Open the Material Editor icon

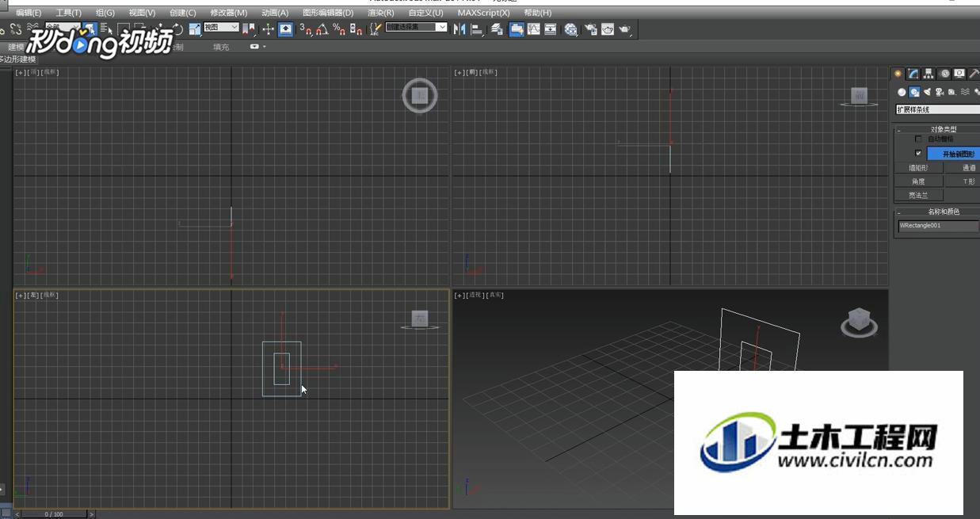(x=571, y=29)
